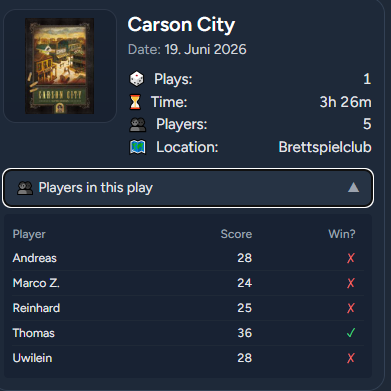Click the red X in Uwilein row
391x391 pixels.
[351, 358]
